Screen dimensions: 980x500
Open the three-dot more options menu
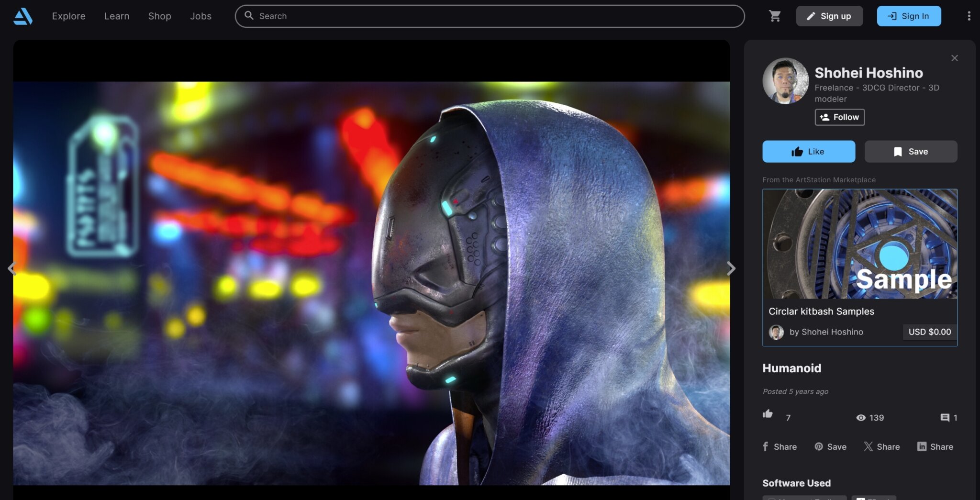[x=969, y=16]
